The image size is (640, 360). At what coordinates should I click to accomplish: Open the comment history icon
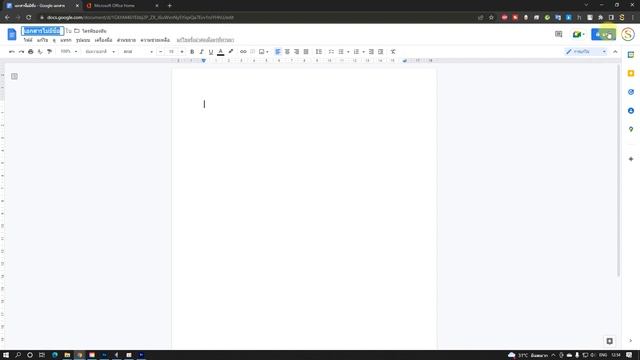coord(558,34)
